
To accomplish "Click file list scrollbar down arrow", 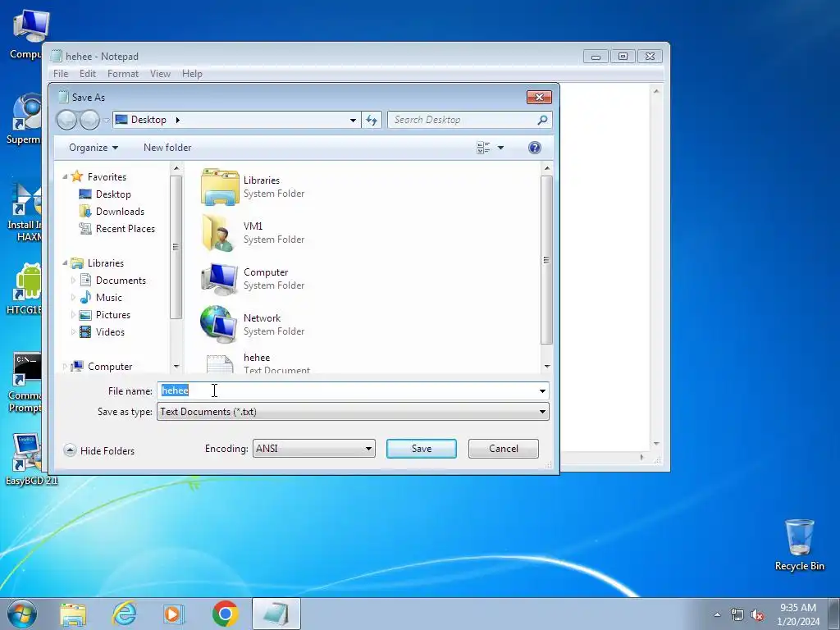I will 546,367.
